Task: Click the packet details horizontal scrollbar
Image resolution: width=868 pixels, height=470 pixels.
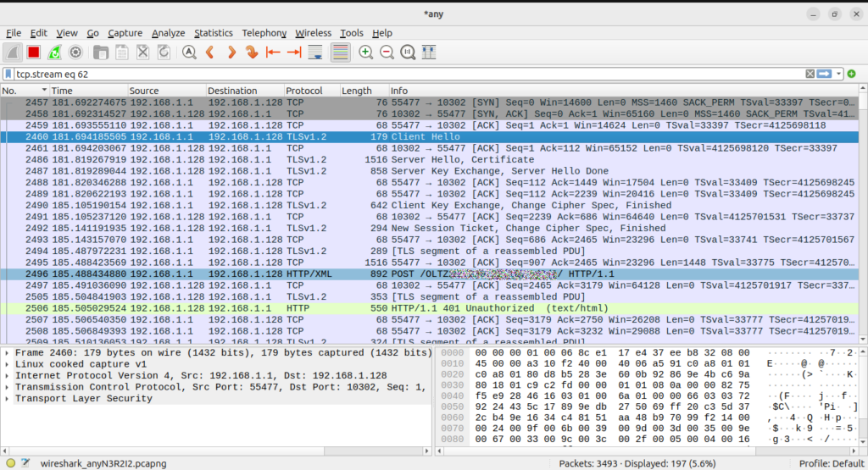Action: pos(216,451)
